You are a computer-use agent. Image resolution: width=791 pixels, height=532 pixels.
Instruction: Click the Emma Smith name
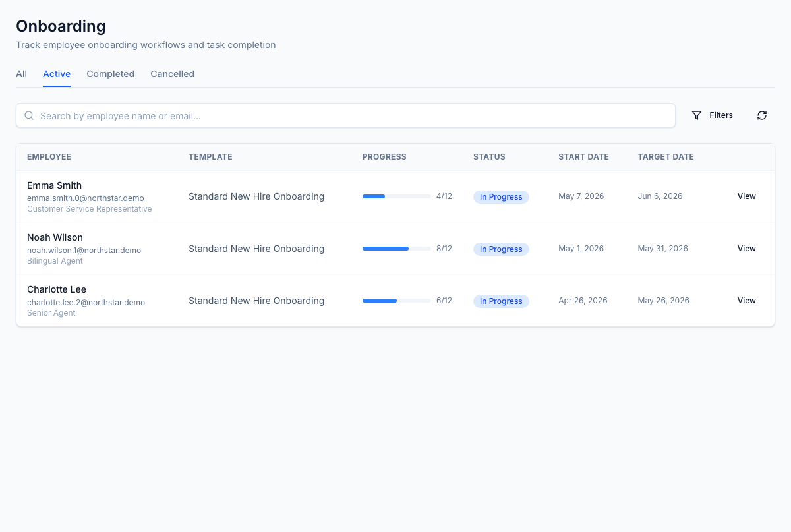[x=54, y=185]
